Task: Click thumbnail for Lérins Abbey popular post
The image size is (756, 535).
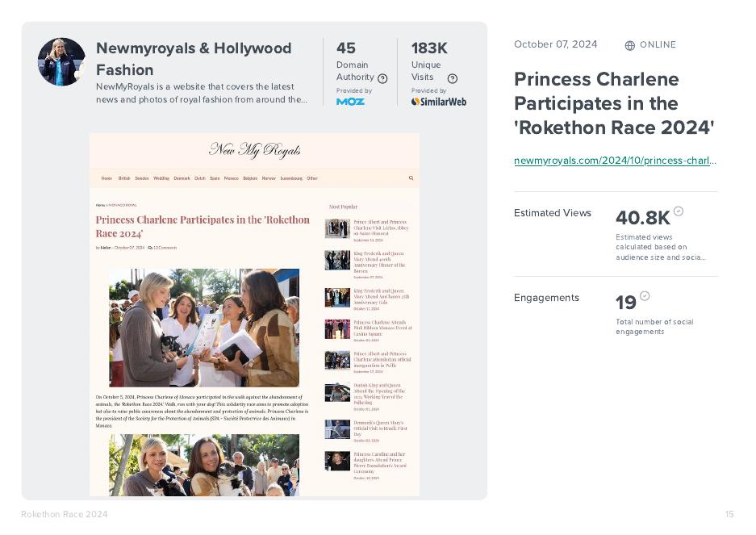Action: 337,228
